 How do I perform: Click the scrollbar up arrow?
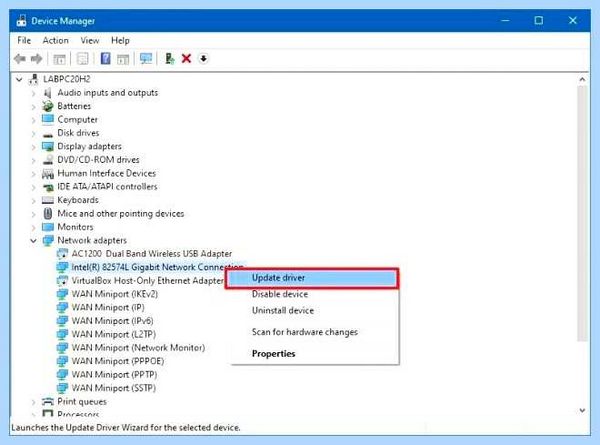pyautogui.click(x=582, y=80)
